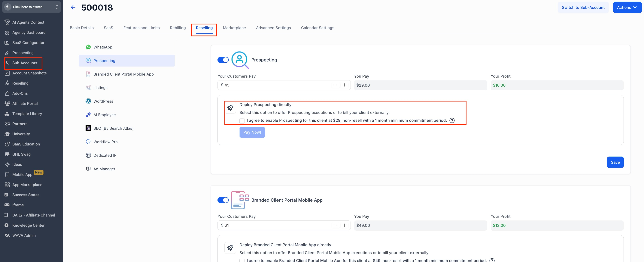Click the back arrow next to 500018

(x=73, y=8)
